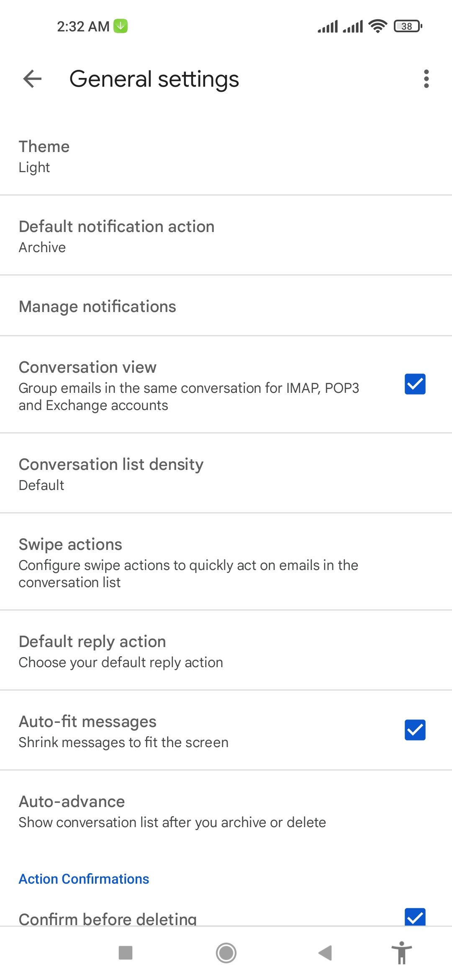Tap 'Choose your default reply action' text
Image resolution: width=452 pixels, height=980 pixels.
121,663
